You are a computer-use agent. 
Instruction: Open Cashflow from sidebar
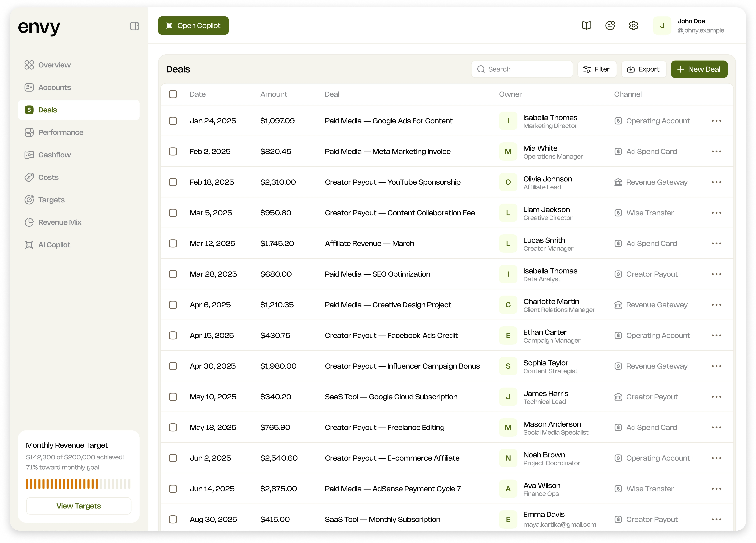(79, 155)
